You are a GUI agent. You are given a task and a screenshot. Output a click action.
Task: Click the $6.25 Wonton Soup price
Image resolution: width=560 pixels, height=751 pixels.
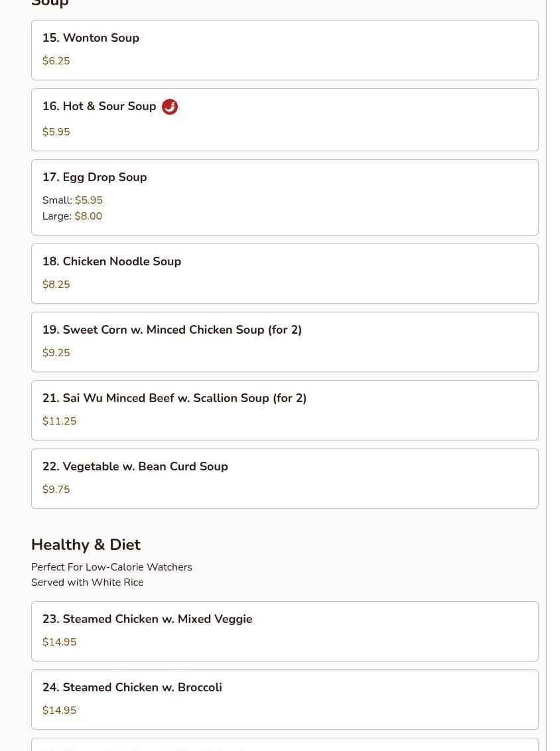(56, 61)
